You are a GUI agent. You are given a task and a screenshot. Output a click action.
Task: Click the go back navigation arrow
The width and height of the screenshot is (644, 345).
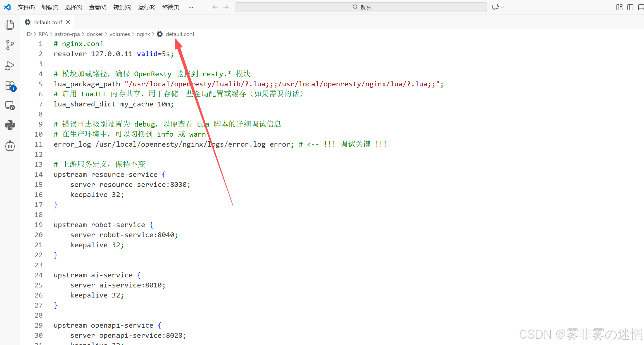pos(215,7)
